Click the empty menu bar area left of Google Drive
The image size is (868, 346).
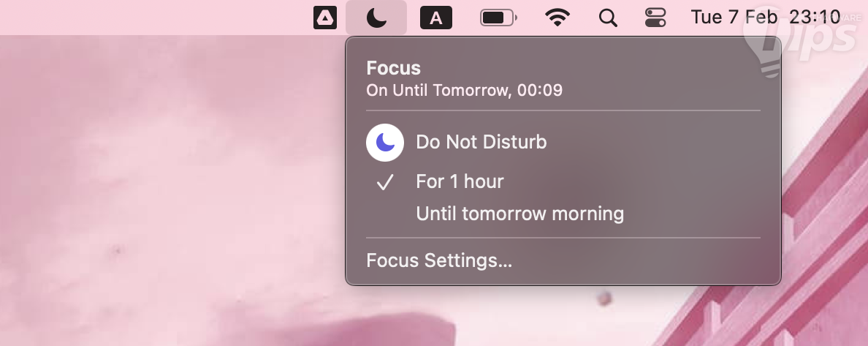[146, 18]
